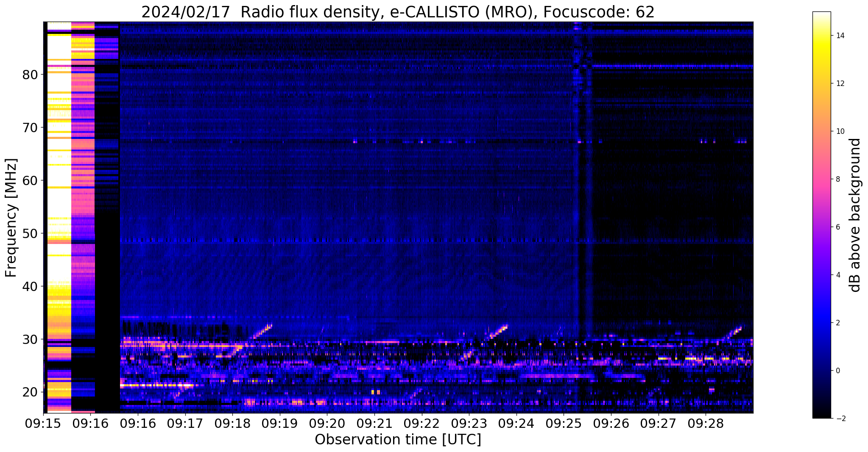Image resolution: width=868 pixels, height=452 pixels.
Task: Click the 09:18 time tick label
Action: click(x=232, y=424)
